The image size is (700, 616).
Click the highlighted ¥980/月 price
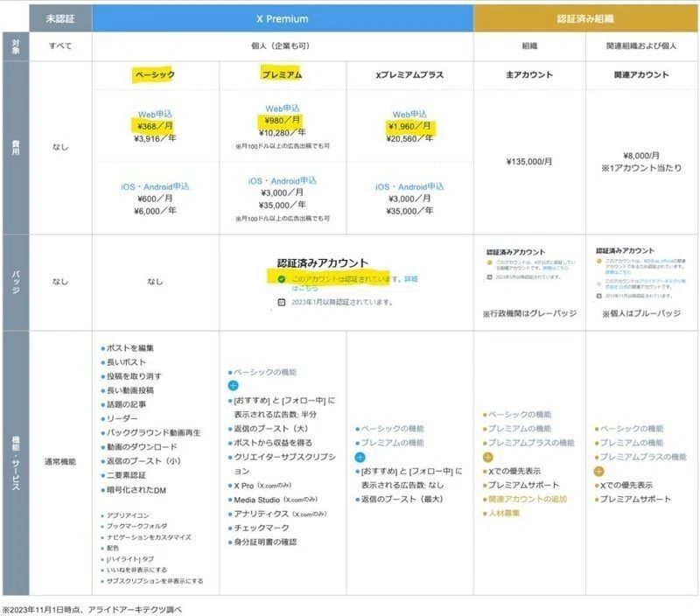point(281,120)
